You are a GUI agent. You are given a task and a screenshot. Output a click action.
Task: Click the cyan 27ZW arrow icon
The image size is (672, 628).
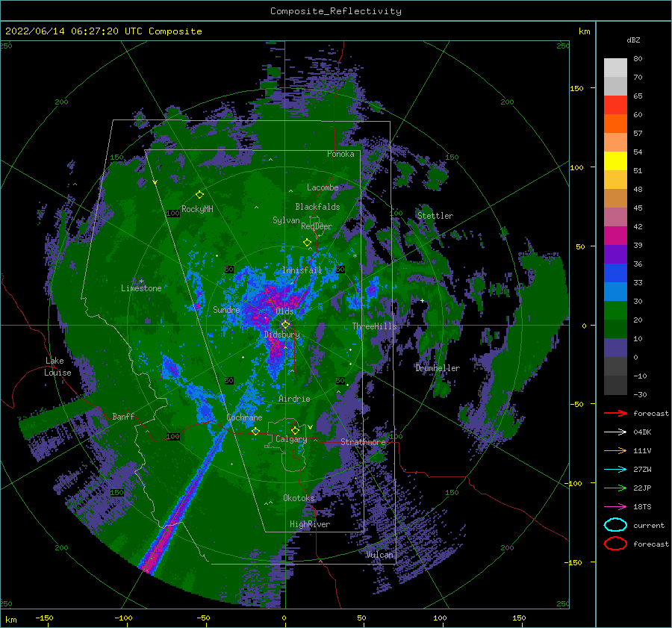(615, 470)
